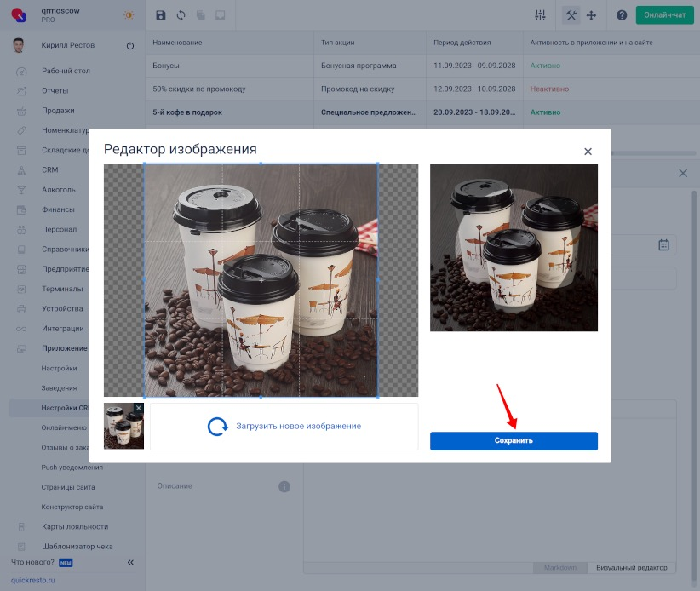Image resolution: width=700 pixels, height=591 pixels.
Task: Close the Редактор изображения dialog
Action: click(588, 152)
